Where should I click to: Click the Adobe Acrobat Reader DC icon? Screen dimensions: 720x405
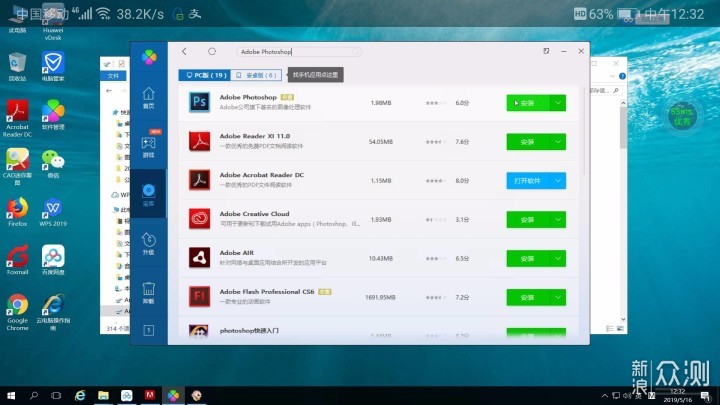pos(199,180)
